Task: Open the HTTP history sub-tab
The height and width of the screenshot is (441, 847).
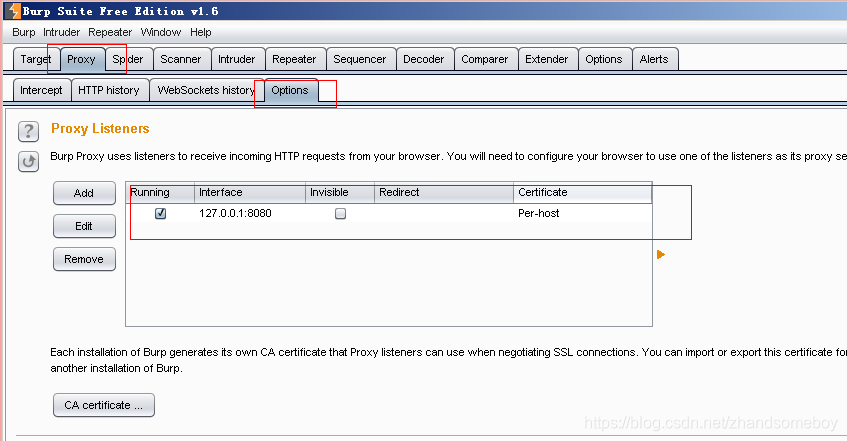Action: point(109,90)
